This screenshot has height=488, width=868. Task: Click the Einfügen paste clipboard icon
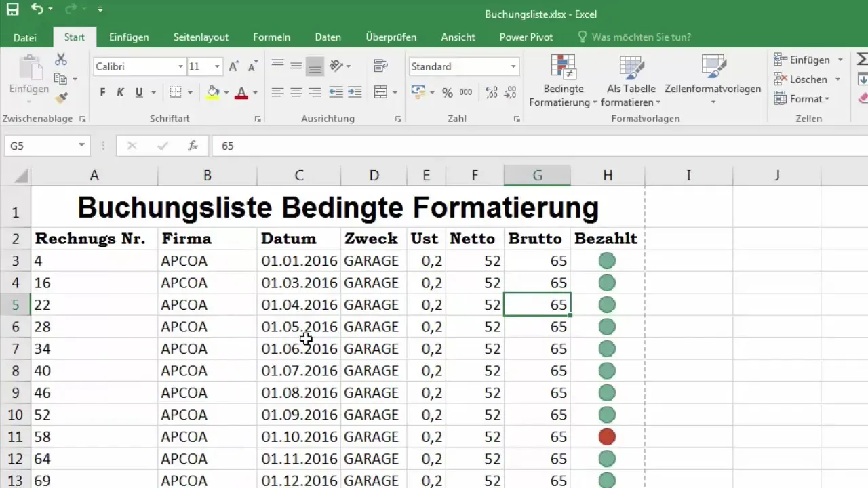[x=29, y=68]
